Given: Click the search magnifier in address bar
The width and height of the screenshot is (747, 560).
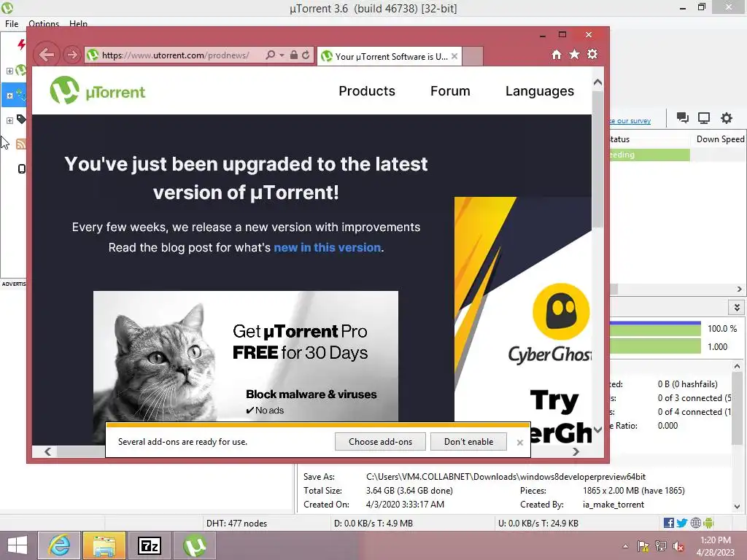Looking at the screenshot, I should (x=270, y=55).
